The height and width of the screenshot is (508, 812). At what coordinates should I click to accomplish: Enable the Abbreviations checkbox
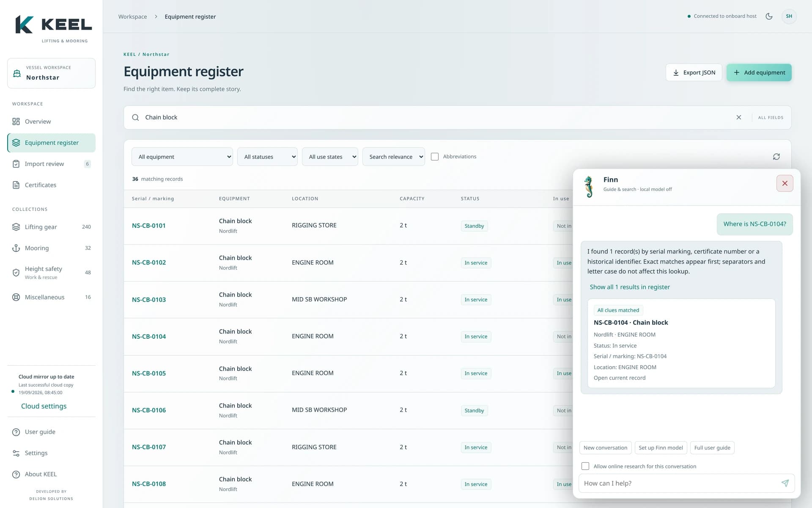tap(434, 157)
